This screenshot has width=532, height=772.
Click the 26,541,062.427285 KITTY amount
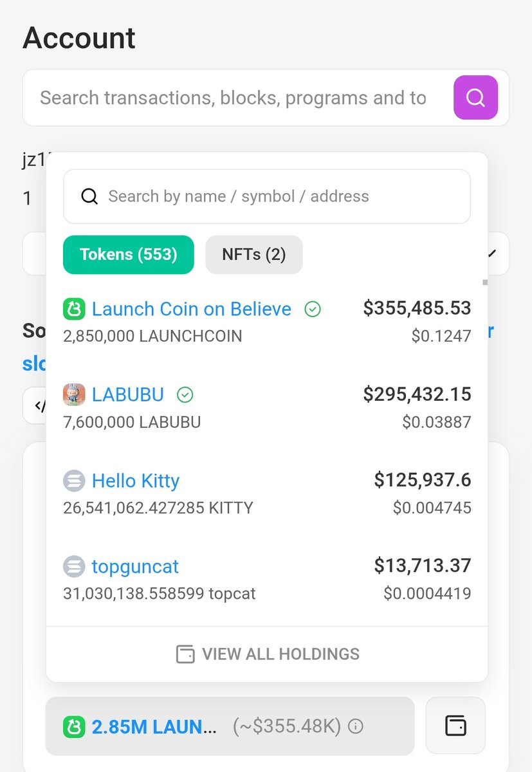tap(158, 508)
